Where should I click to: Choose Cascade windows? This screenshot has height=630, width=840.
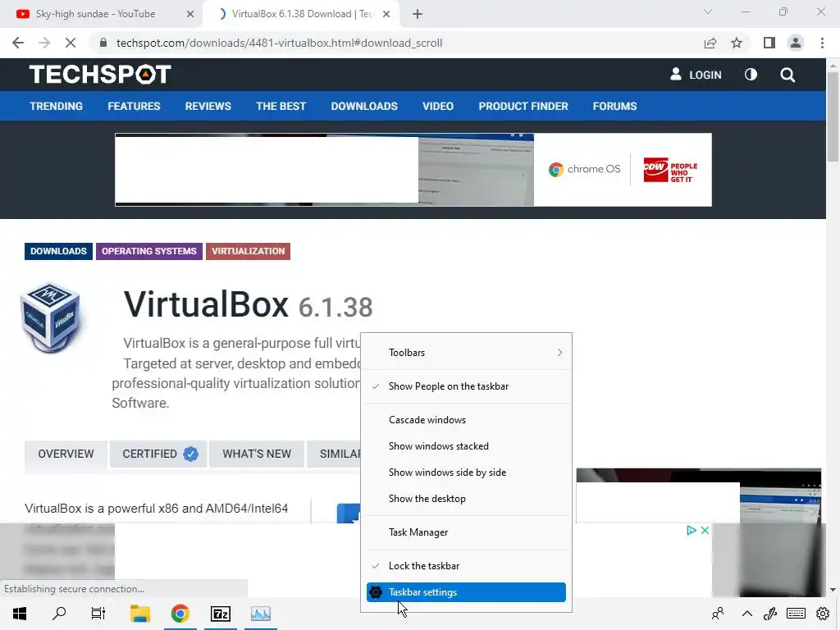(x=467, y=420)
